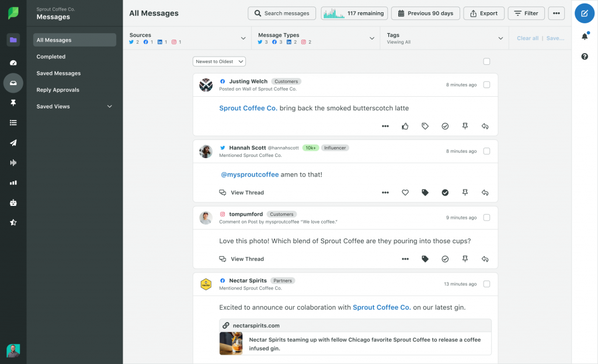Tag Justing Welch's message
598x364 pixels.
tap(425, 126)
